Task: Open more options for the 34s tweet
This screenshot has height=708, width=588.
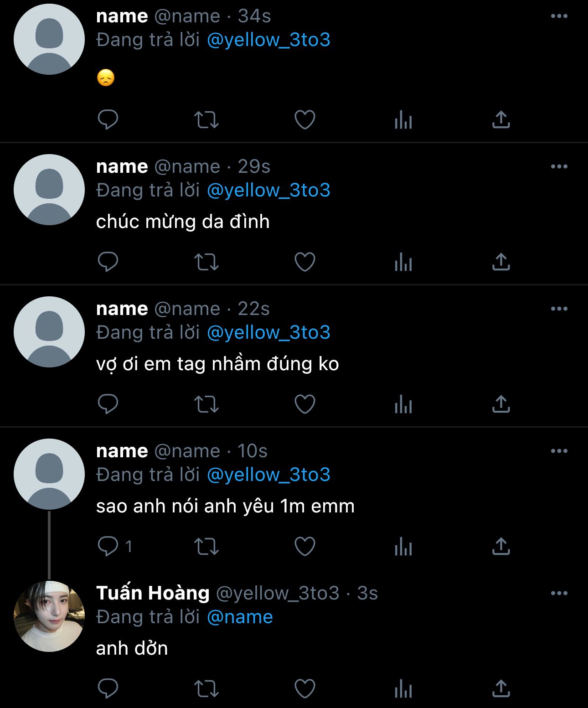Action: coord(559,16)
